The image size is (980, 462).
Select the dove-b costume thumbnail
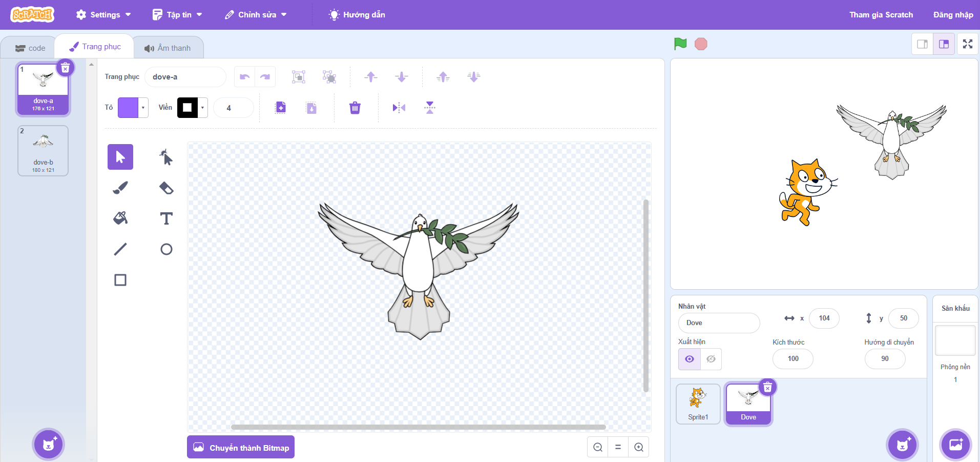click(43, 151)
